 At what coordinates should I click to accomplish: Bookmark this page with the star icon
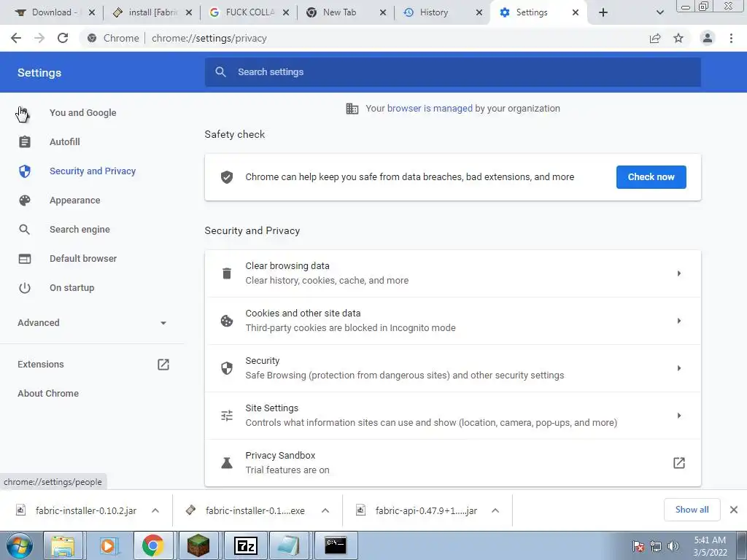tap(678, 38)
